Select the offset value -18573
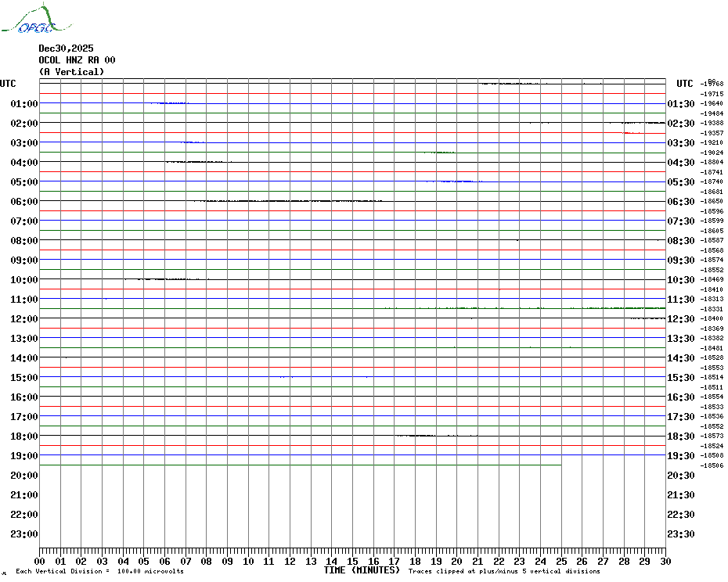 [x=712, y=436]
